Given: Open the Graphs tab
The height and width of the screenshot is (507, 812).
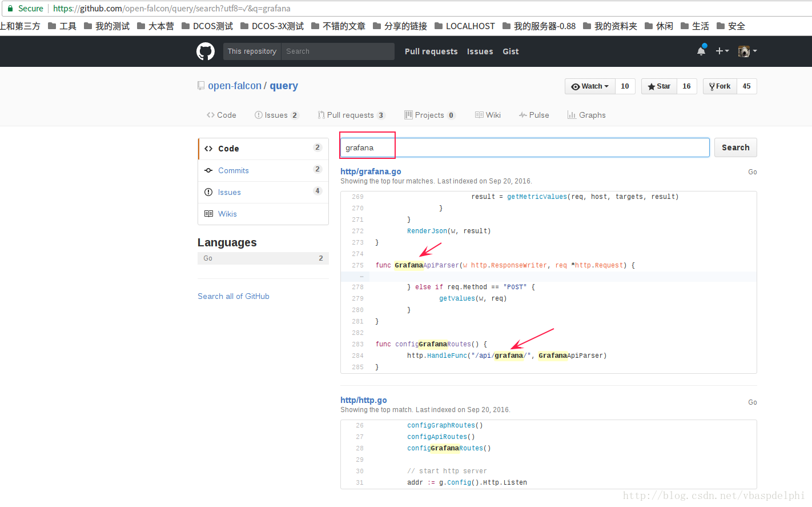Looking at the screenshot, I should pyautogui.click(x=586, y=115).
